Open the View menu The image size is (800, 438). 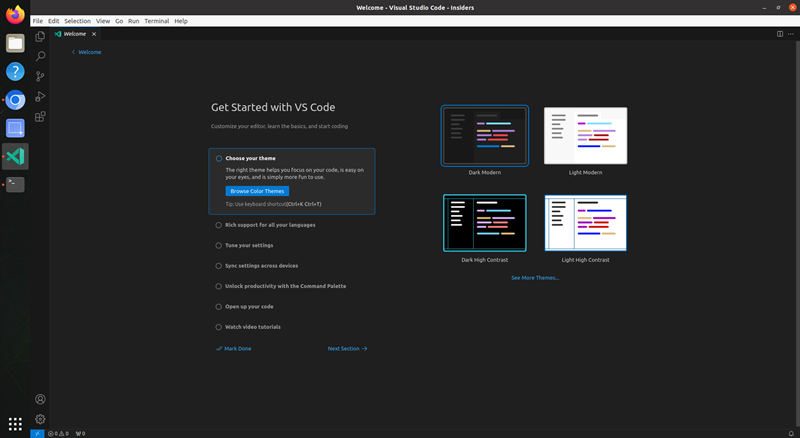[x=103, y=21]
